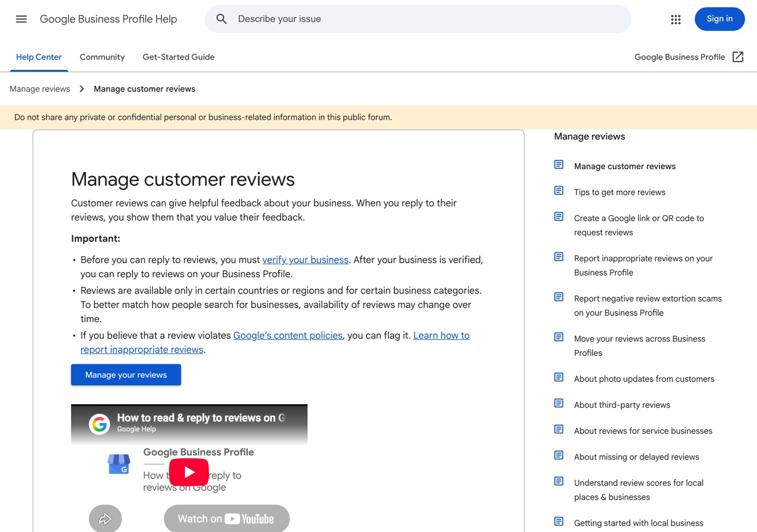Image resolution: width=757 pixels, height=532 pixels.
Task: Open Report negative review extortion scams article
Action: (x=648, y=306)
